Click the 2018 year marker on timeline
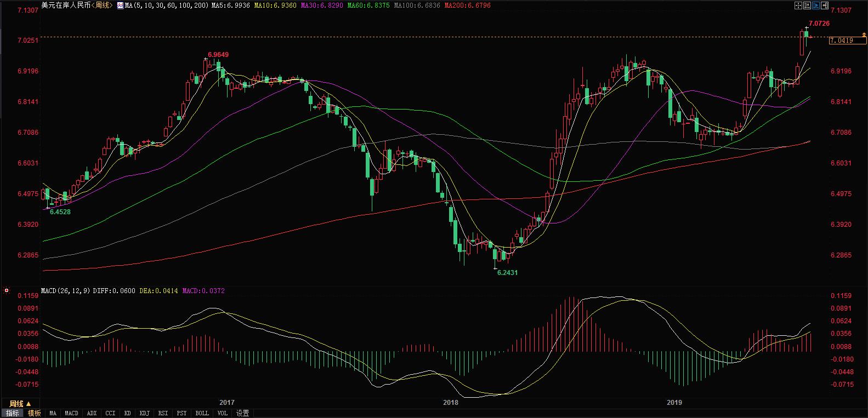 [x=450, y=403]
